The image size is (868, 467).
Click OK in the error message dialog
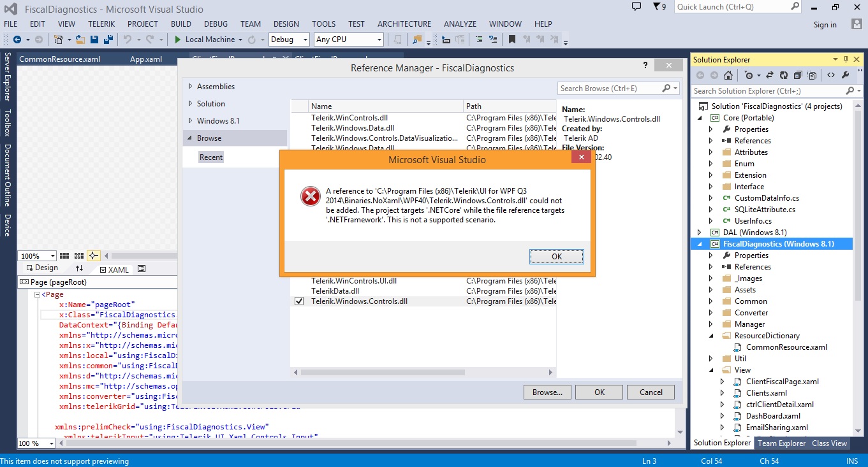pos(557,256)
